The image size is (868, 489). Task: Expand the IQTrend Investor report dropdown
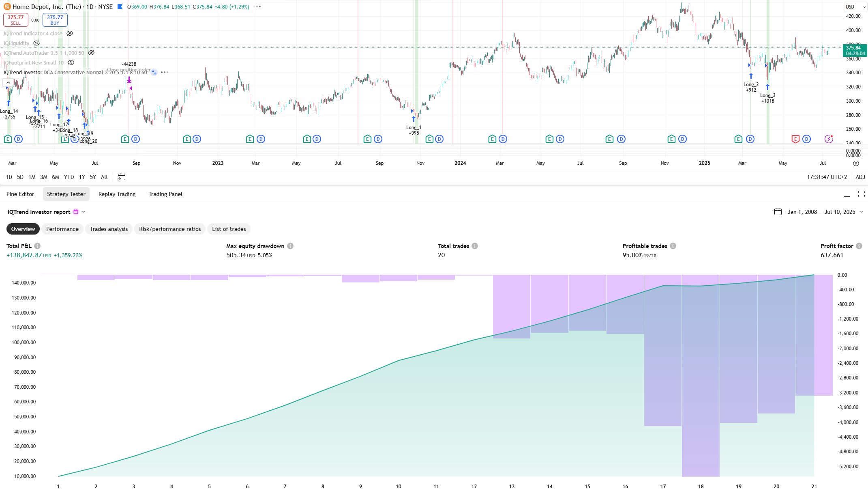click(x=83, y=212)
